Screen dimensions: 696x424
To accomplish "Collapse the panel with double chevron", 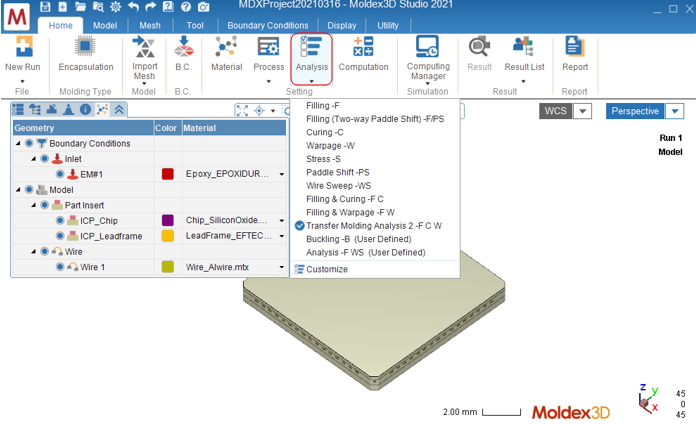I will [119, 109].
